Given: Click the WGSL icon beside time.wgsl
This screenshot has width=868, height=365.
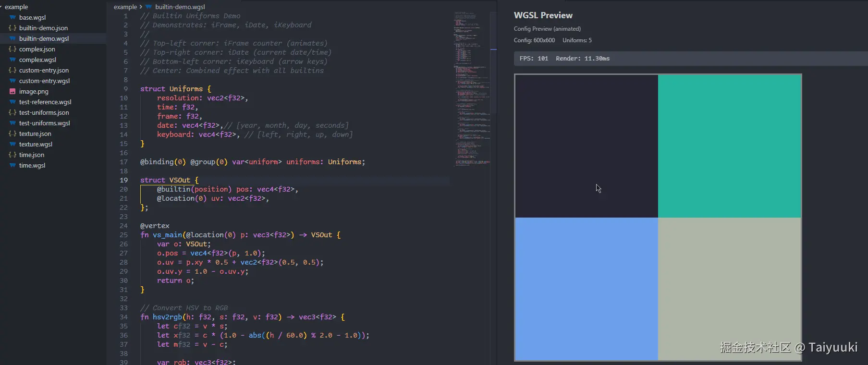Looking at the screenshot, I should coord(12,165).
